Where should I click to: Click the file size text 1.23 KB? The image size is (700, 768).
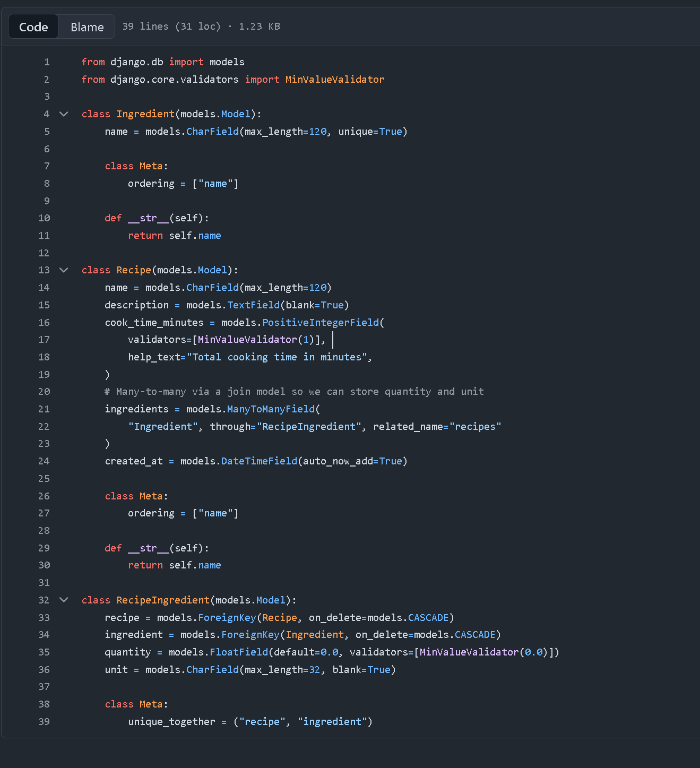click(x=259, y=26)
